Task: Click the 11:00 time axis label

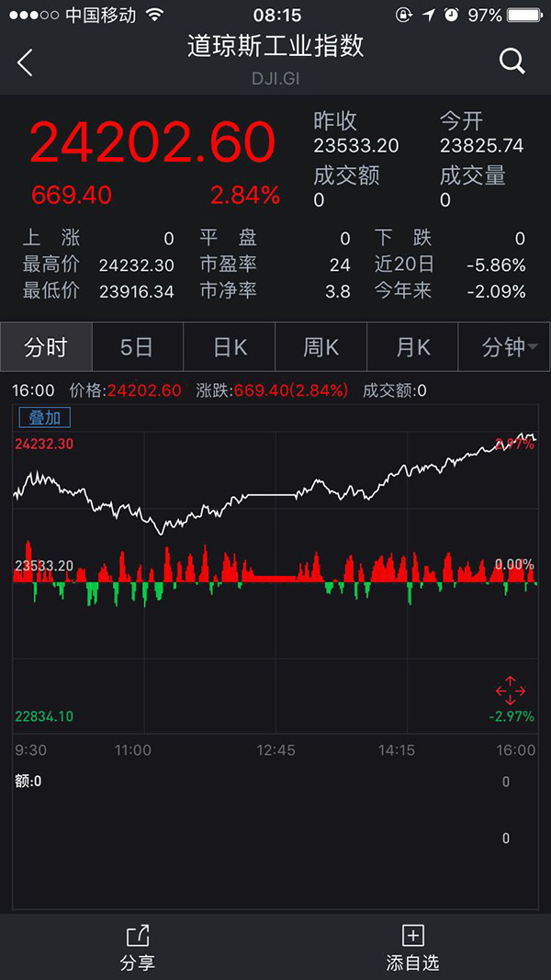Action: 132,750
